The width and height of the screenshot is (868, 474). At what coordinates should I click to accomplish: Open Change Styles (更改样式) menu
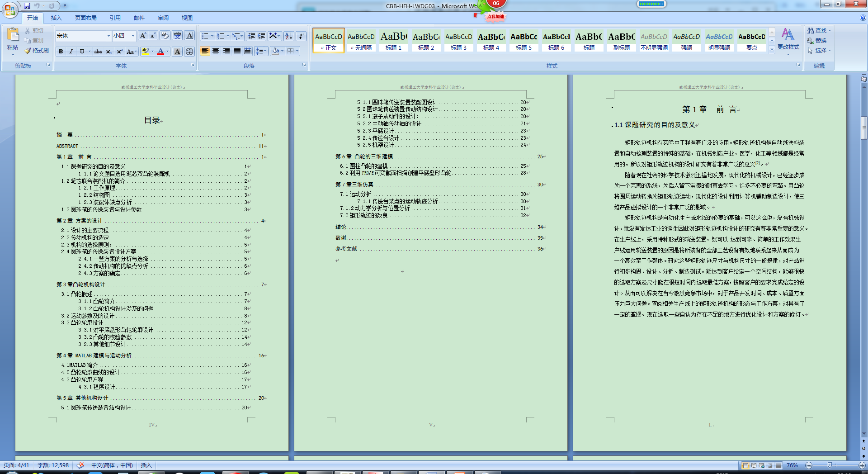click(x=788, y=41)
